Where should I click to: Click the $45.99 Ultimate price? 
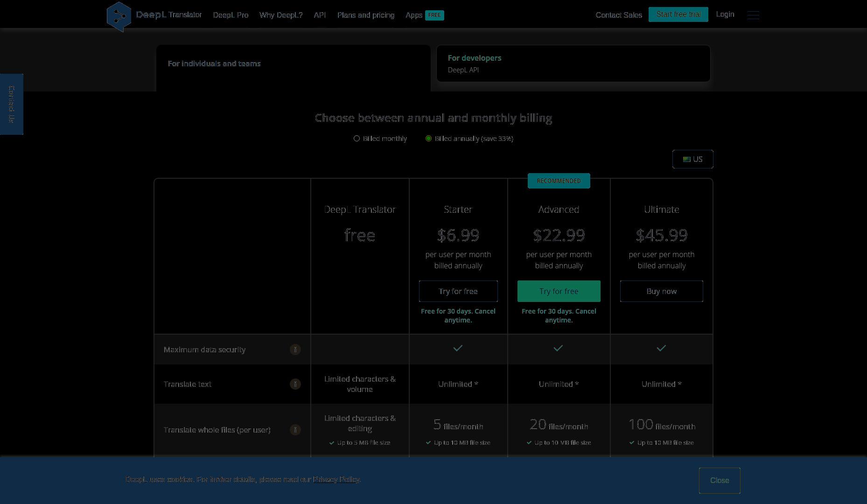[661, 235]
